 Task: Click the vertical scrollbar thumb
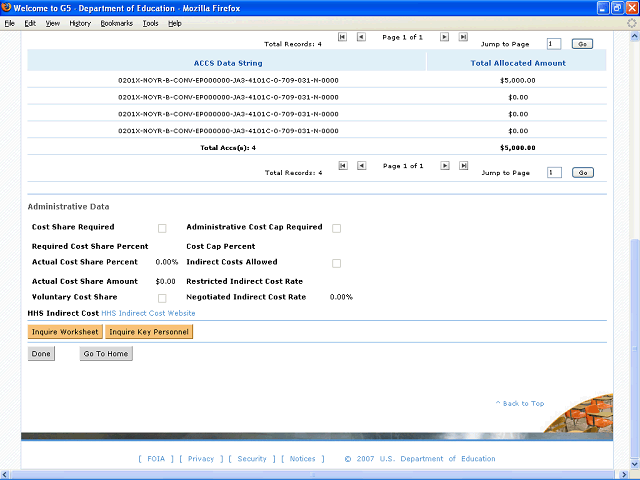click(635, 348)
